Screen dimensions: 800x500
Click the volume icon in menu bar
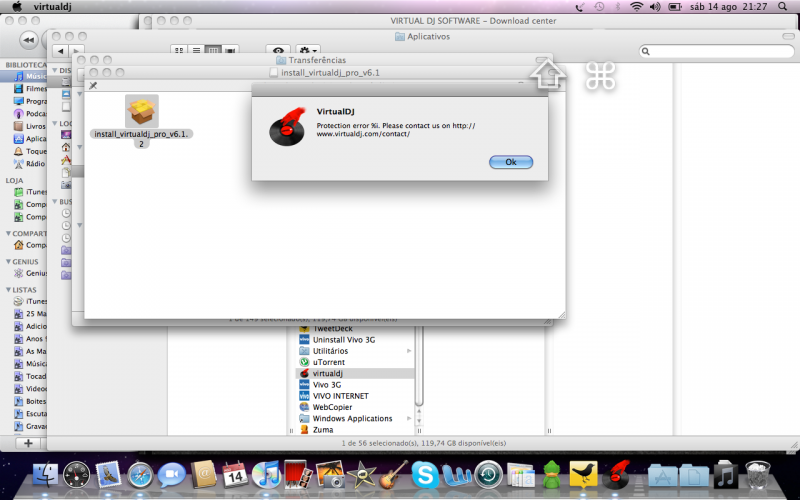(655, 7)
